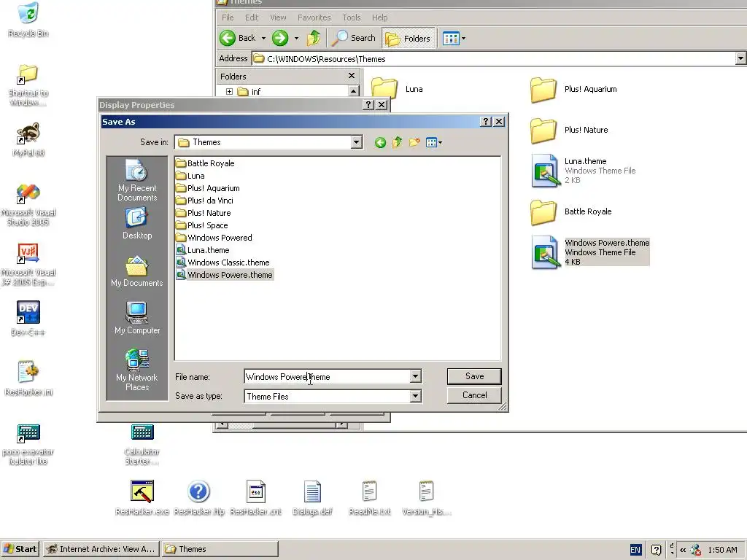Select Microsoft Visual Studio 2005 desktop icon
Viewport: 747px width, 560px height.
pos(28,204)
